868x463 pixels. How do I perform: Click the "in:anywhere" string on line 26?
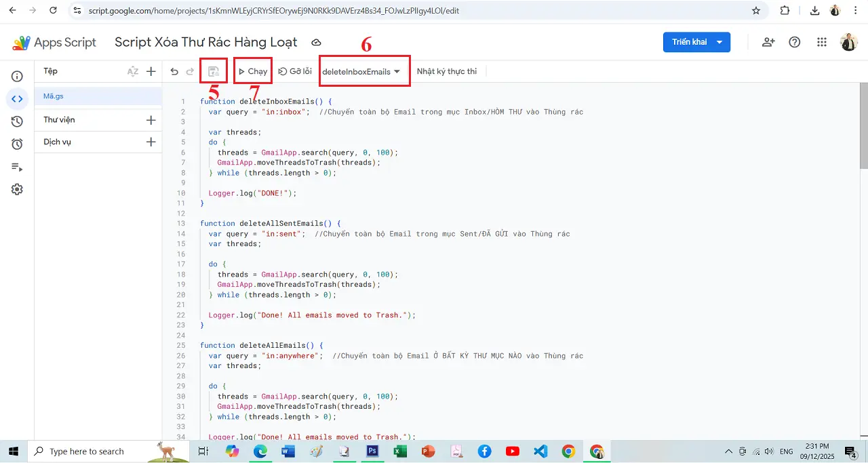coord(292,356)
